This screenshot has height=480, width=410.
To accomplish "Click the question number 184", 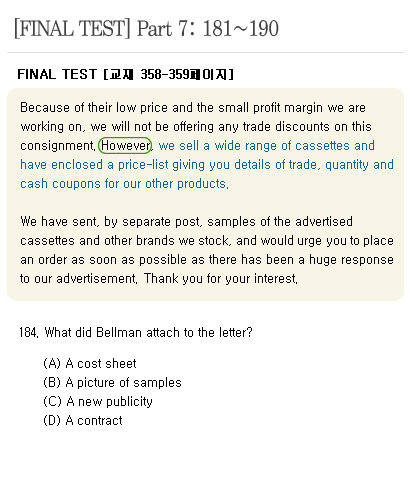I will point(29,332).
